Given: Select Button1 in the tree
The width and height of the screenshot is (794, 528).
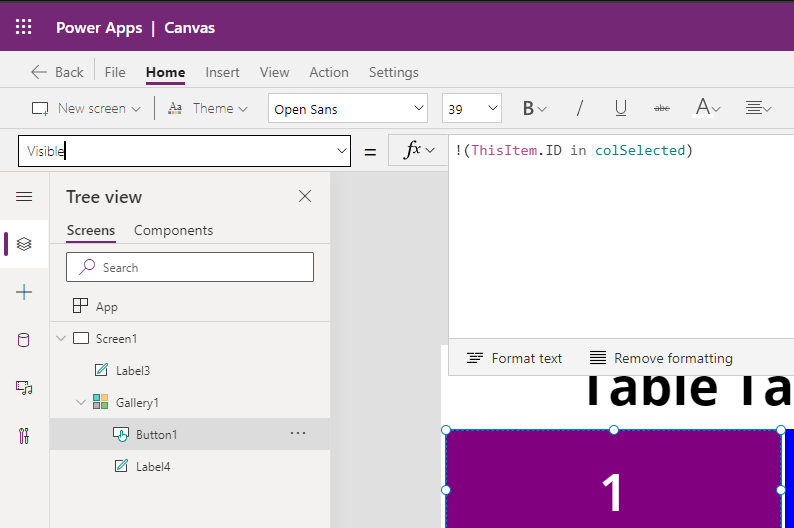Looking at the screenshot, I should tap(156, 434).
